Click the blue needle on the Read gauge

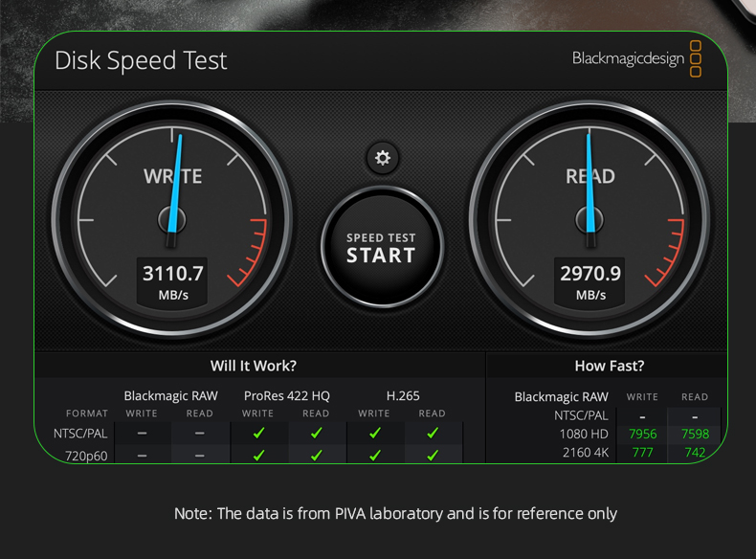tap(590, 182)
